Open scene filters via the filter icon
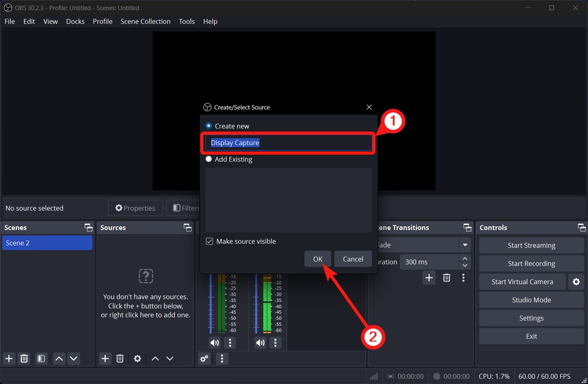Screen dimensions: 588x384 pos(40,358)
